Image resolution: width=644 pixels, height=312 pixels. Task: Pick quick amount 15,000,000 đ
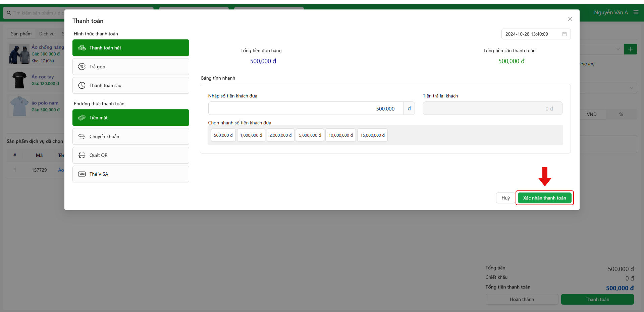coord(373,135)
